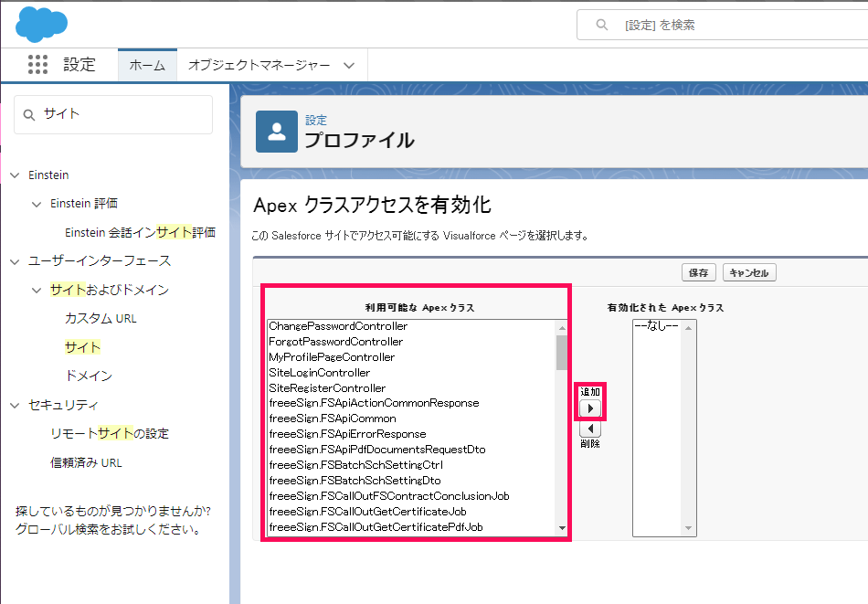Select --なし-- in enabled Apex classes
This screenshot has width=868, height=604.
coord(657,326)
